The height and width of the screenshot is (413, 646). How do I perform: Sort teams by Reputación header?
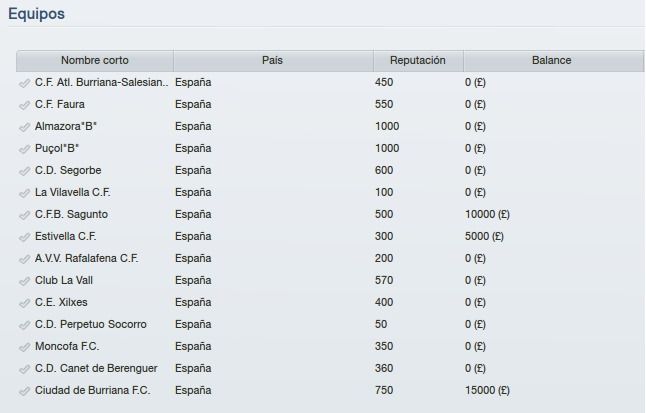click(418, 61)
